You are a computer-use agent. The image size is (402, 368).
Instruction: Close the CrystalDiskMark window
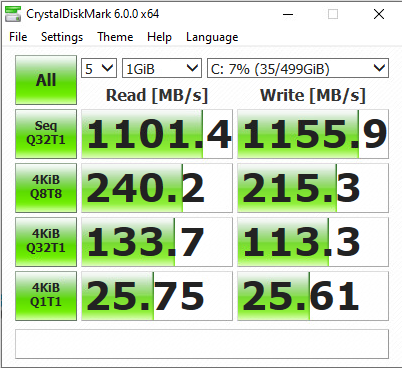click(379, 14)
